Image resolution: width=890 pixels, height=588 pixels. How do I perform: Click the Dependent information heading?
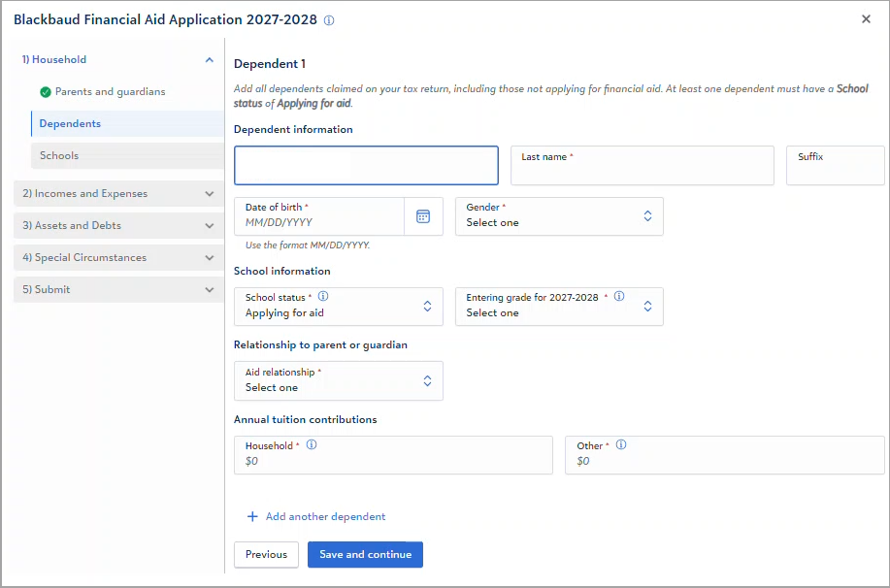[293, 129]
